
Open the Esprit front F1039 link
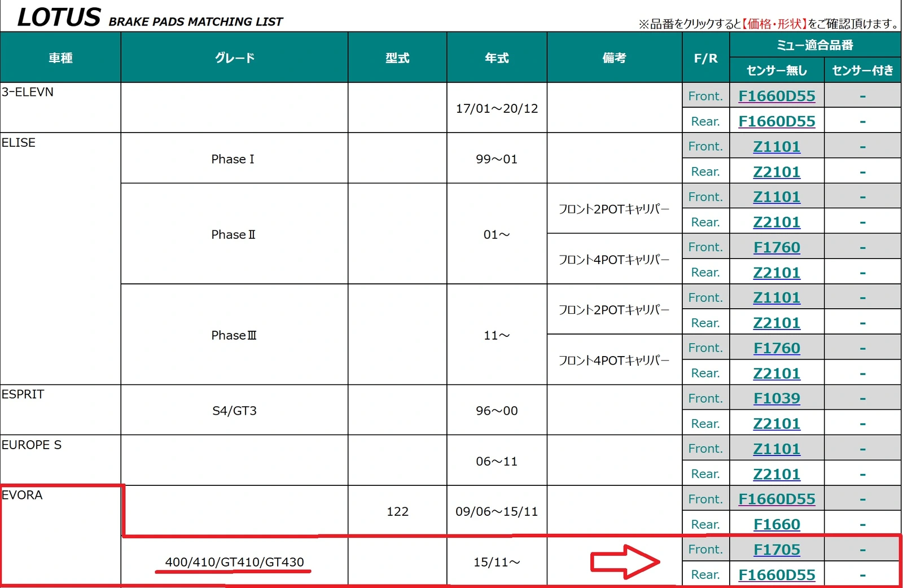point(777,398)
